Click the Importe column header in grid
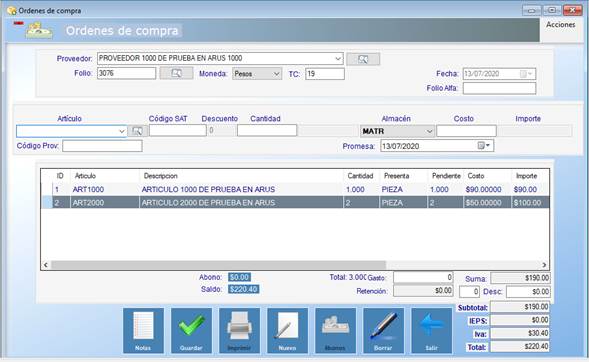This screenshot has height=362, width=589. tap(526, 176)
